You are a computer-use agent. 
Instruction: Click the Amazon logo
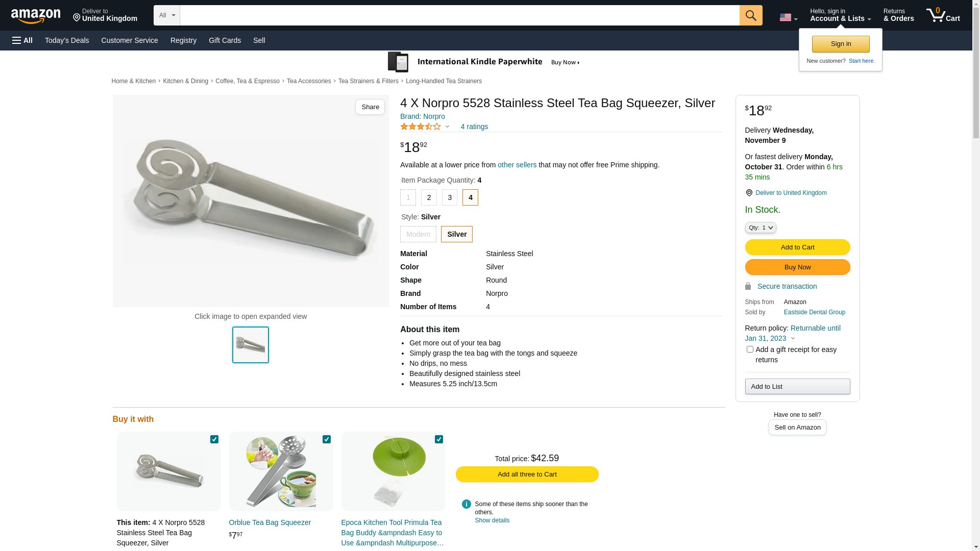tap(36, 16)
